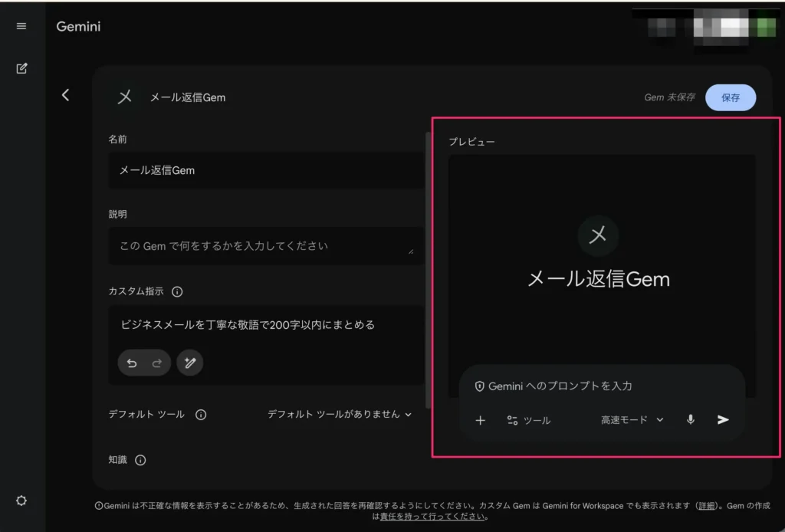Open the 詳細 link in the footer
The image size is (785, 532).
pyautogui.click(x=706, y=505)
